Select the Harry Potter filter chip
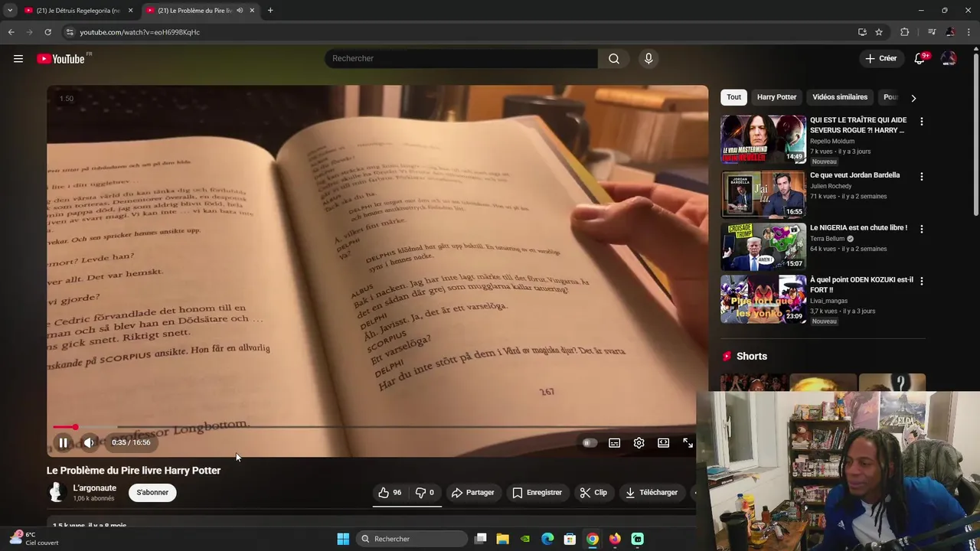Image resolution: width=980 pixels, height=551 pixels. 776,97
